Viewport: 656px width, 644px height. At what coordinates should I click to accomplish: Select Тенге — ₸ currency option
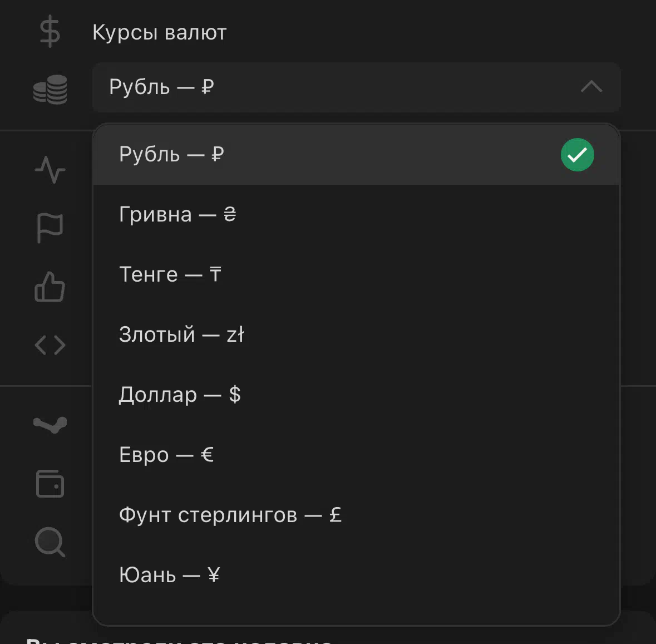point(356,274)
